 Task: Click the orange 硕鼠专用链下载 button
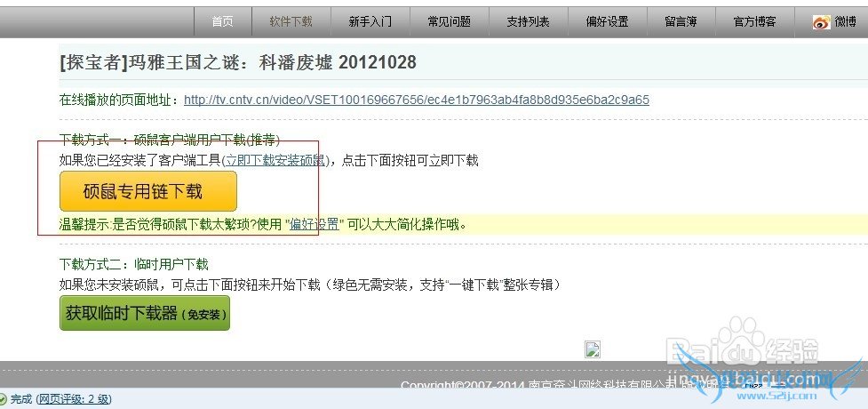[x=148, y=191]
